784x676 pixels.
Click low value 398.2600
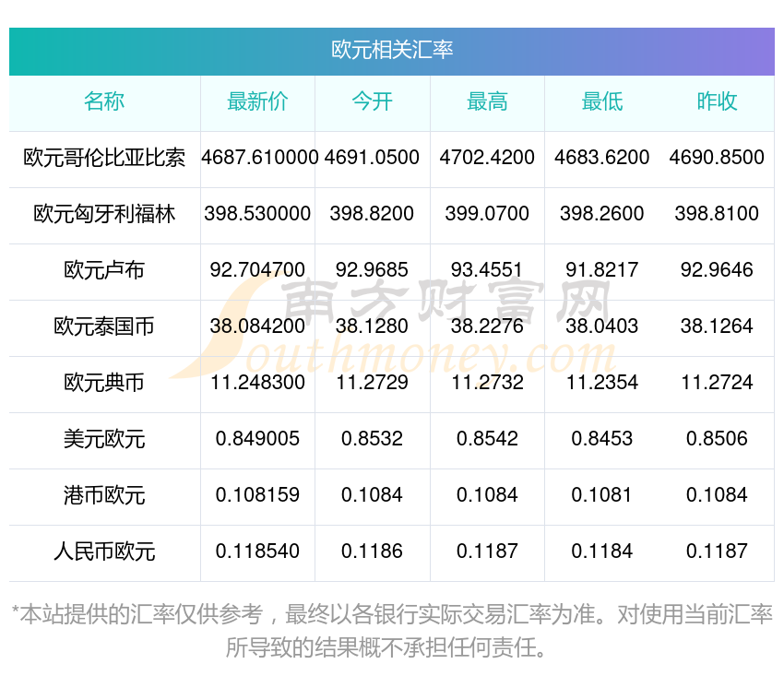point(602,214)
